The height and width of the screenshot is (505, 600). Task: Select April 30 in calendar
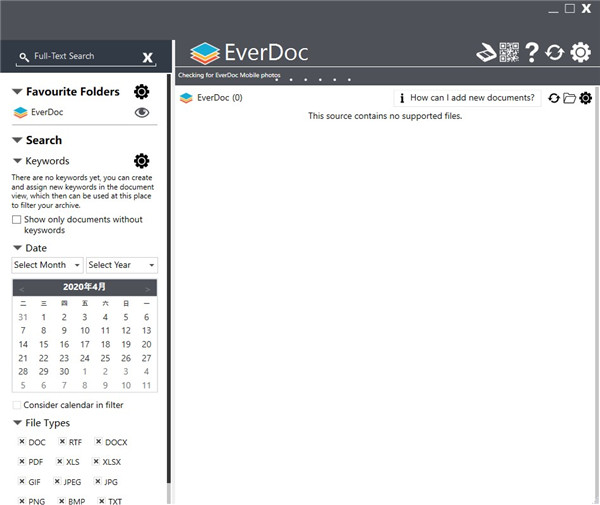pyautogui.click(x=64, y=372)
